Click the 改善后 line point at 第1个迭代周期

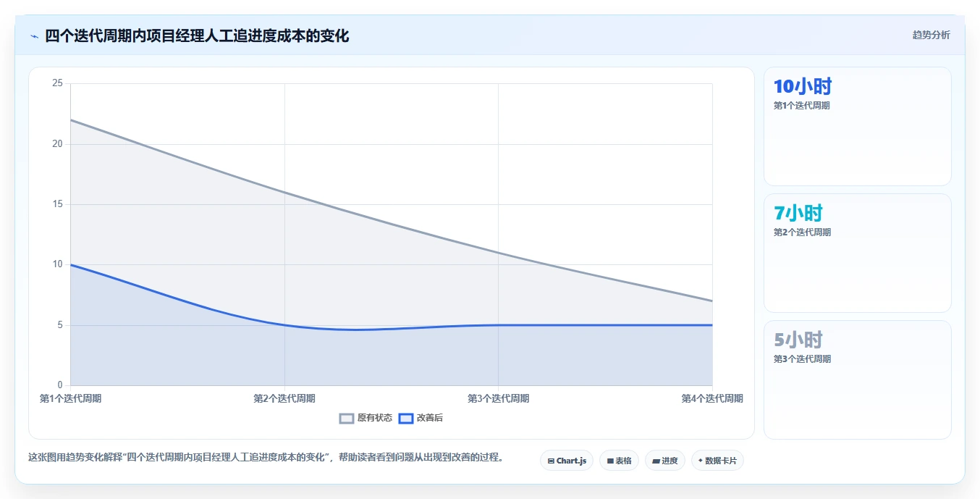tap(70, 264)
